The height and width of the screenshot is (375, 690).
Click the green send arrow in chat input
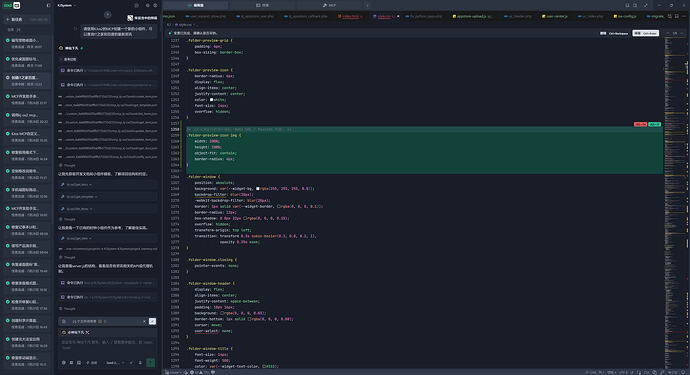pos(150,363)
